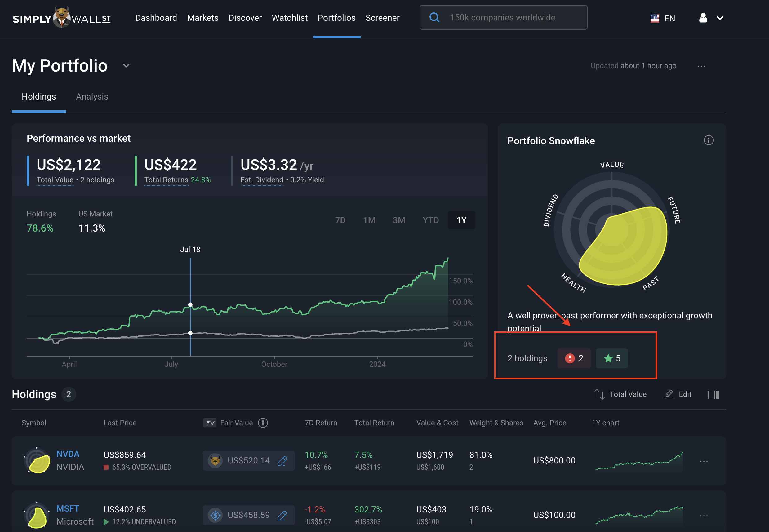Click the Simply Wall St bull logo
Screen dimensions: 769x532
61,18
